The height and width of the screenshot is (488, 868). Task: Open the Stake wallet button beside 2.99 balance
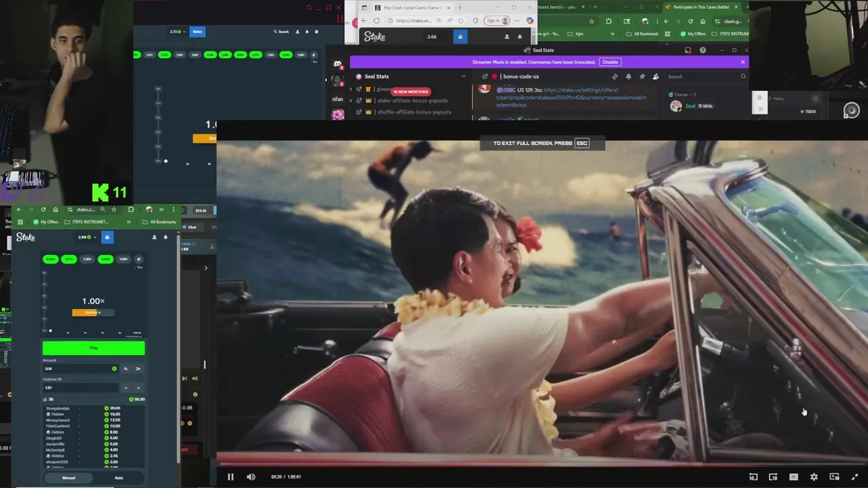click(107, 237)
